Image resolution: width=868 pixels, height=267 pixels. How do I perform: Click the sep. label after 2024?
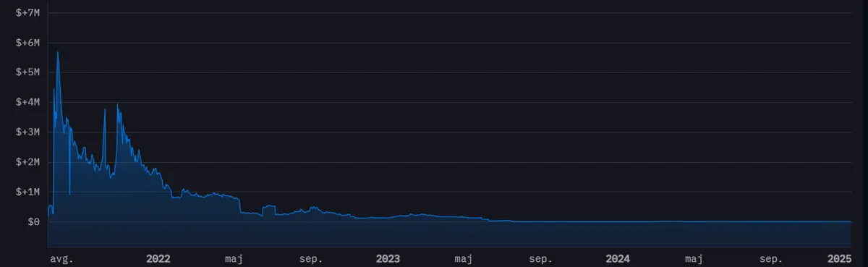(771, 258)
